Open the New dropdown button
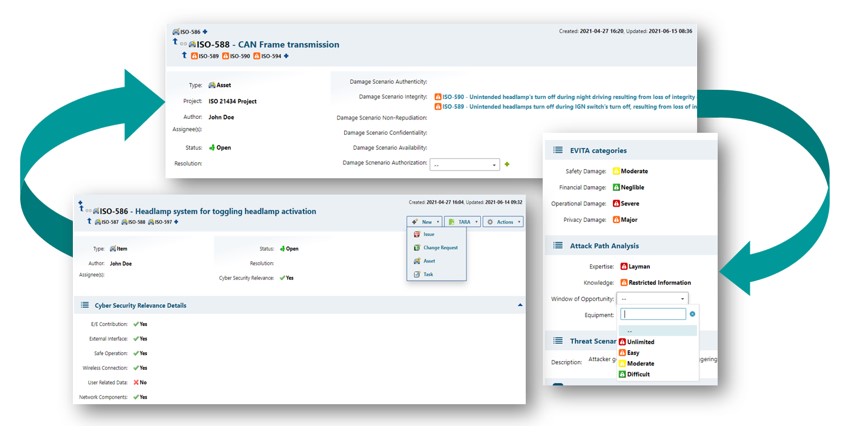Image resolution: width=862 pixels, height=441 pixels. [x=425, y=222]
